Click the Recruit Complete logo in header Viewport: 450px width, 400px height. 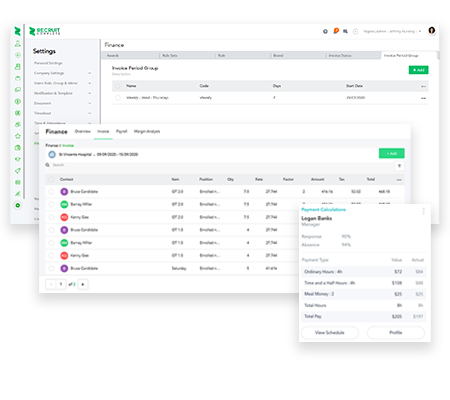point(44,31)
